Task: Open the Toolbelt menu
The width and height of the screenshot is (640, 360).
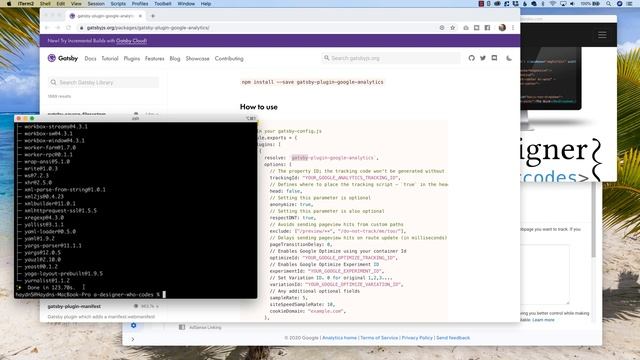Action: (x=162, y=4)
